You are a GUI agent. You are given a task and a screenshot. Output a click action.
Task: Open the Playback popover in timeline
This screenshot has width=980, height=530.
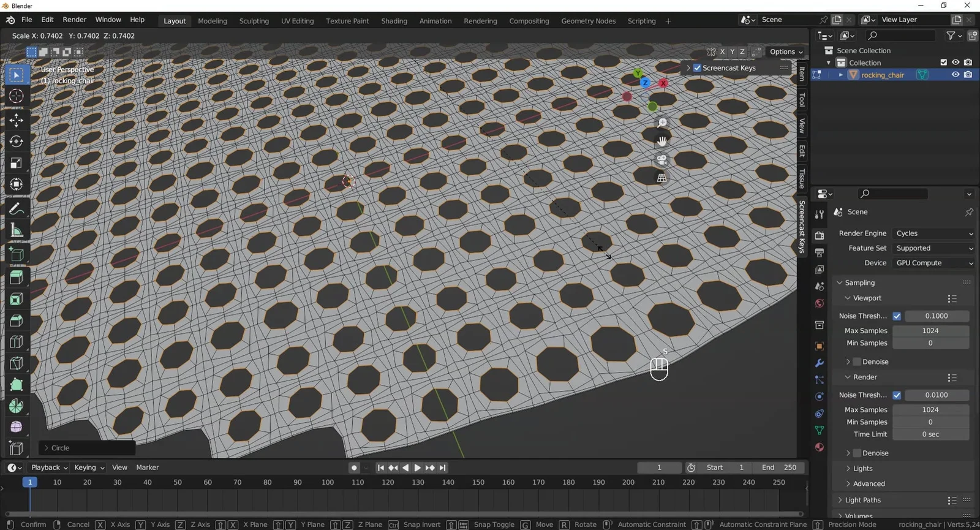(49, 468)
